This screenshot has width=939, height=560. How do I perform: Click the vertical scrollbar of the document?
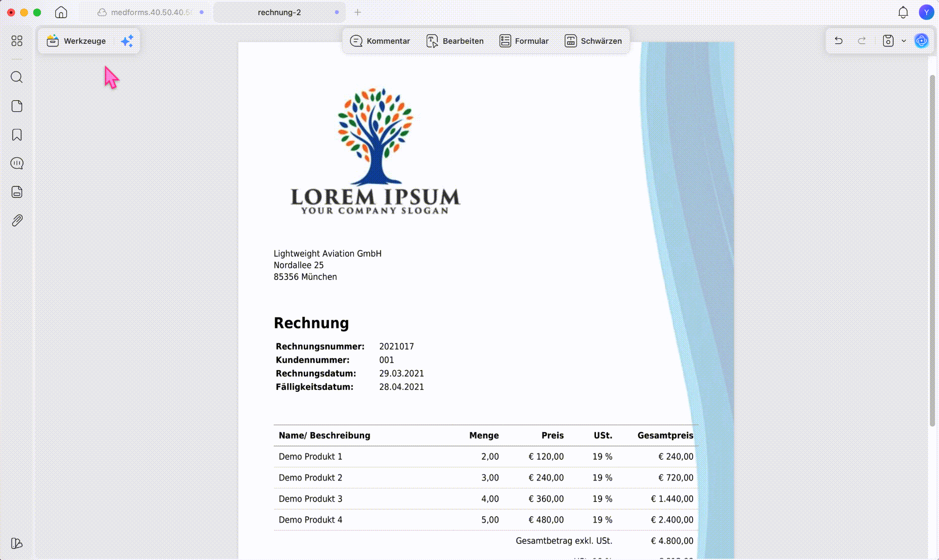[x=932, y=250]
